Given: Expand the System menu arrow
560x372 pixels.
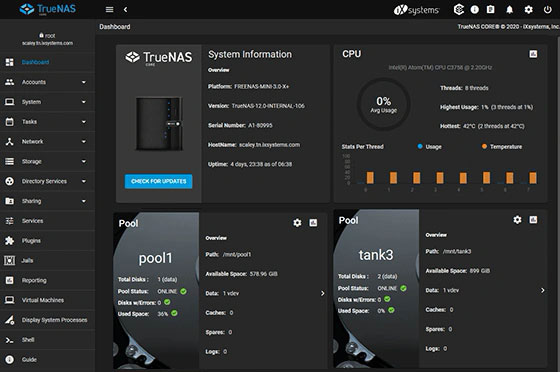Looking at the screenshot, I should click(x=84, y=102).
